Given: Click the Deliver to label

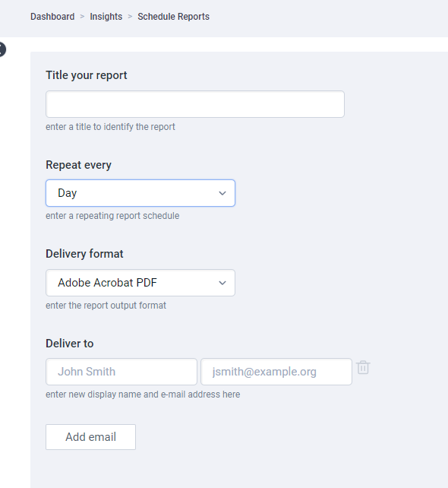Looking at the screenshot, I should tap(70, 344).
